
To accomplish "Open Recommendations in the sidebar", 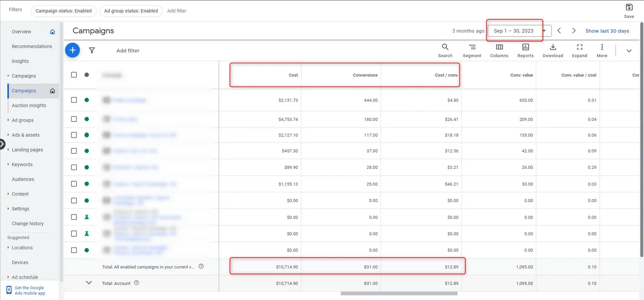I will [32, 46].
